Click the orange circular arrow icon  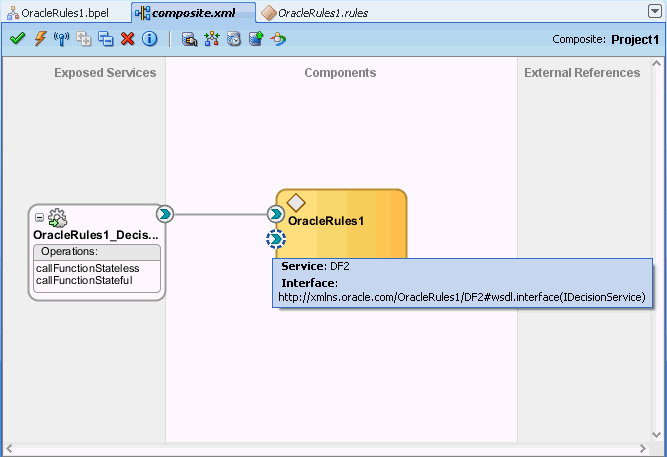pyautogui.click(x=278, y=39)
